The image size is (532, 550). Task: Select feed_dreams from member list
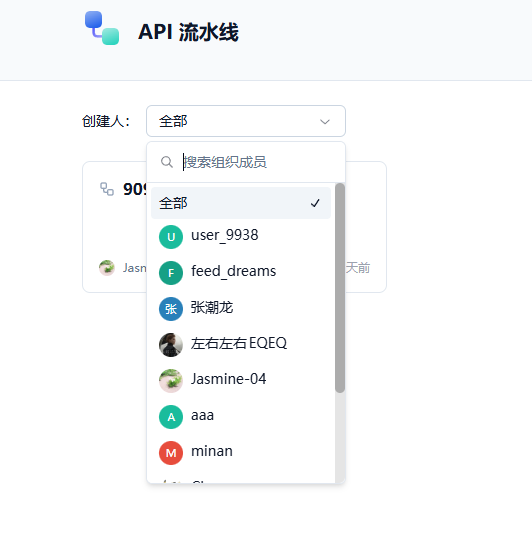point(241,272)
